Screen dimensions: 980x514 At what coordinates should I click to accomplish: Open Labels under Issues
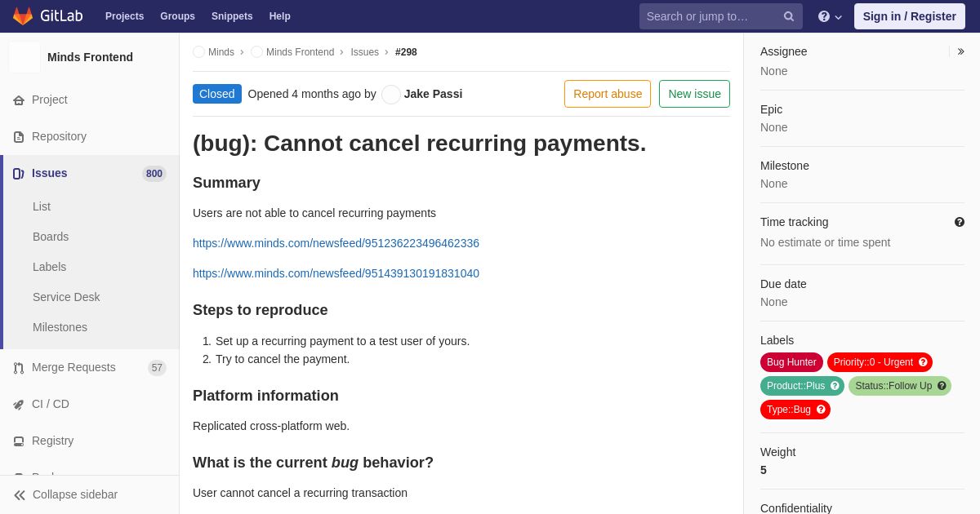pos(49,267)
